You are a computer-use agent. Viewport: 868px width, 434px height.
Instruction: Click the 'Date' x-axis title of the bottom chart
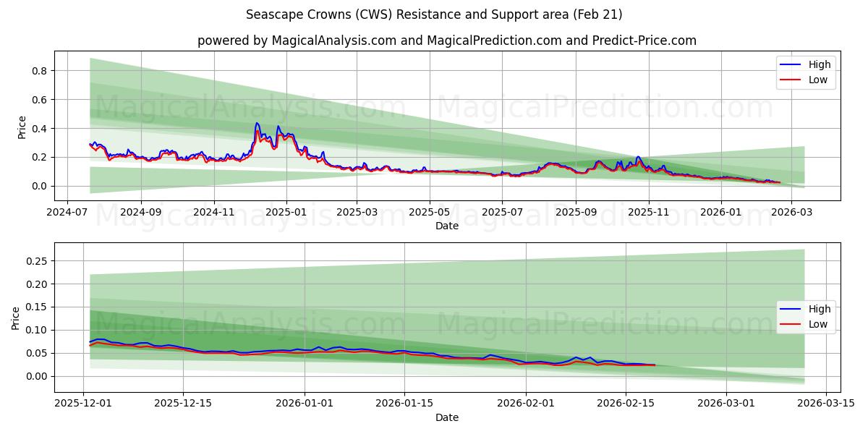(447, 417)
